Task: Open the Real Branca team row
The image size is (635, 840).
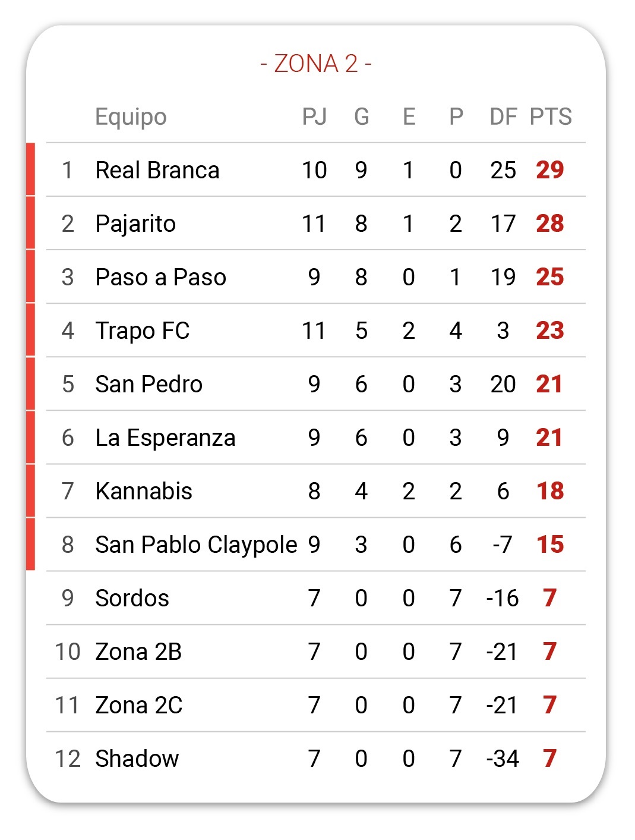Action: coord(316,170)
